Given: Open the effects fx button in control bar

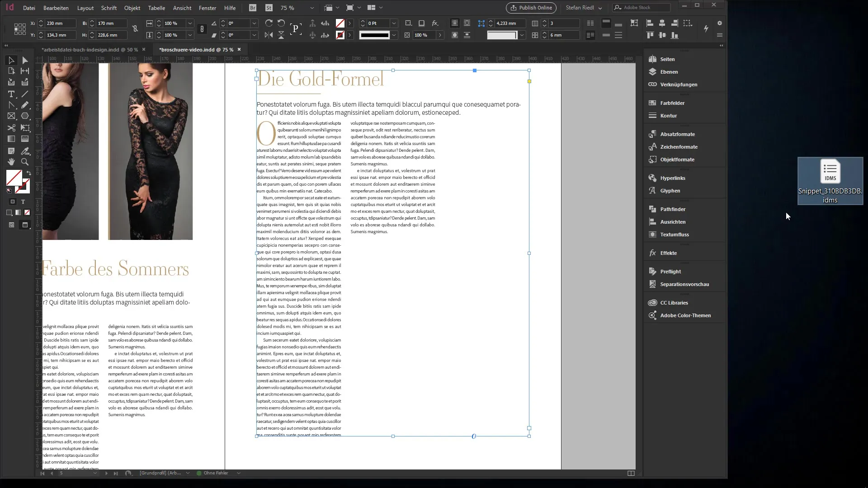Looking at the screenshot, I should click(435, 23).
